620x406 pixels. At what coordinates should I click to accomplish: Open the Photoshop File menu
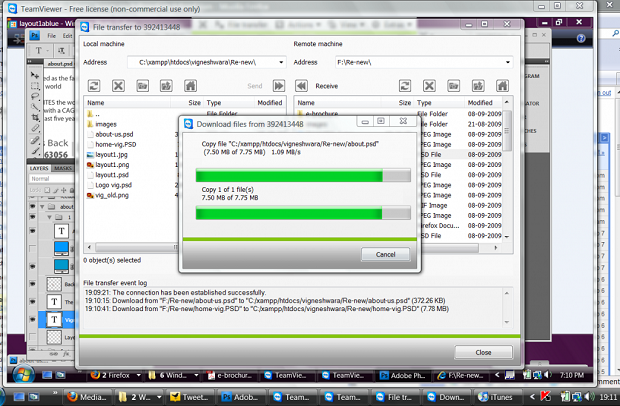point(51,36)
